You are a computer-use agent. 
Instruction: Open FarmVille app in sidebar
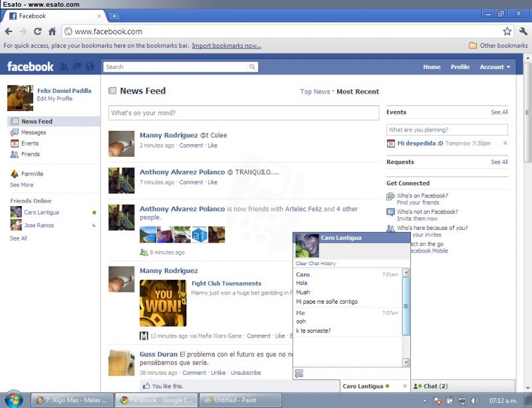click(32, 173)
